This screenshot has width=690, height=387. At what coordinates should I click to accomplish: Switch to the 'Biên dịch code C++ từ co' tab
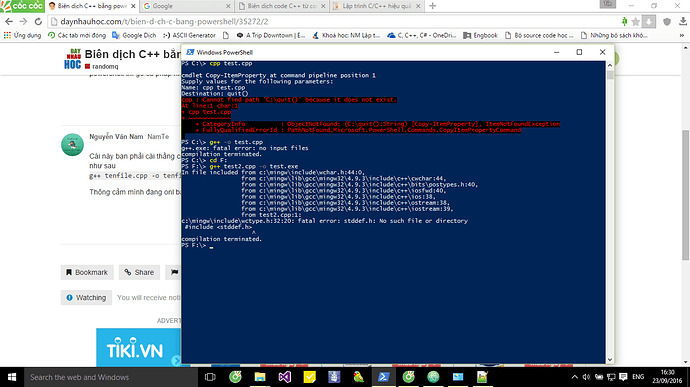pyautogui.click(x=282, y=6)
